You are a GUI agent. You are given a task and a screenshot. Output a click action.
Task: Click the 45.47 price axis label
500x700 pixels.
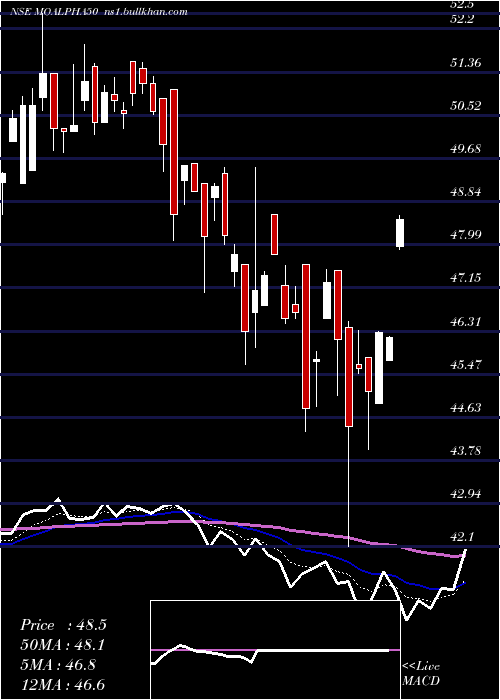466,364
